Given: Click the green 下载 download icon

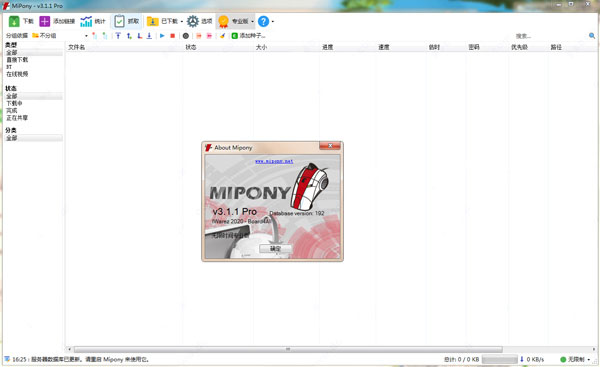Looking at the screenshot, I should 14,21.
